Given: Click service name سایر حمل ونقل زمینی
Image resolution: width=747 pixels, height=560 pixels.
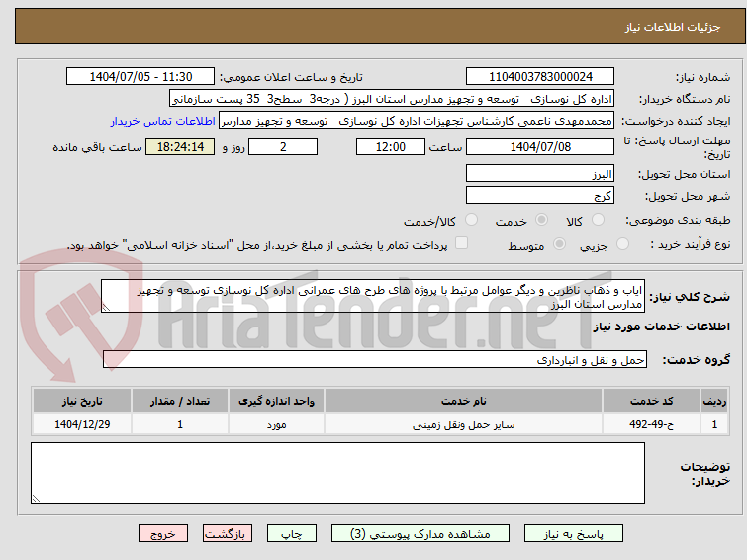Looking at the screenshot, I should coord(464,424).
